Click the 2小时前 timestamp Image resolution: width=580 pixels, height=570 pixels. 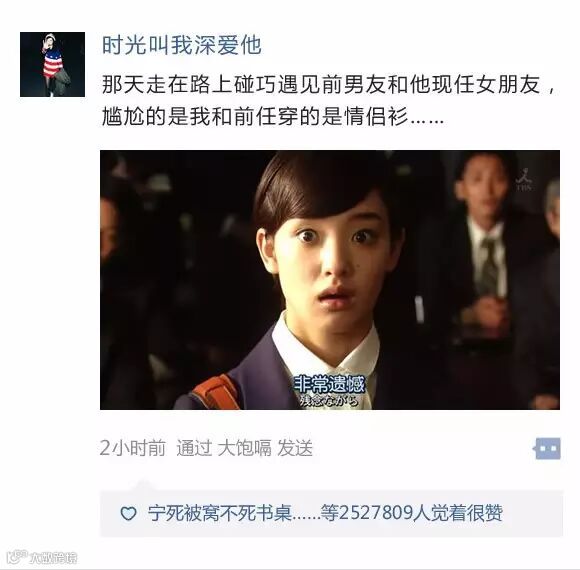[x=132, y=448]
